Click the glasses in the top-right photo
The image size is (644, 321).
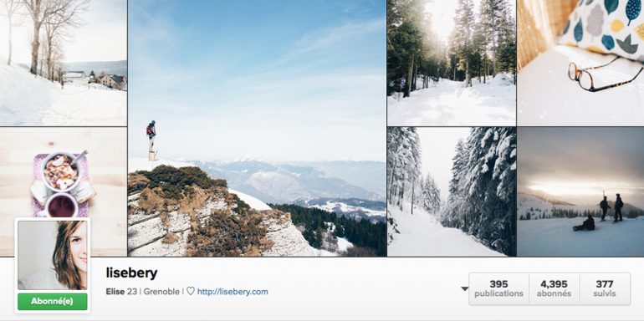point(606,74)
